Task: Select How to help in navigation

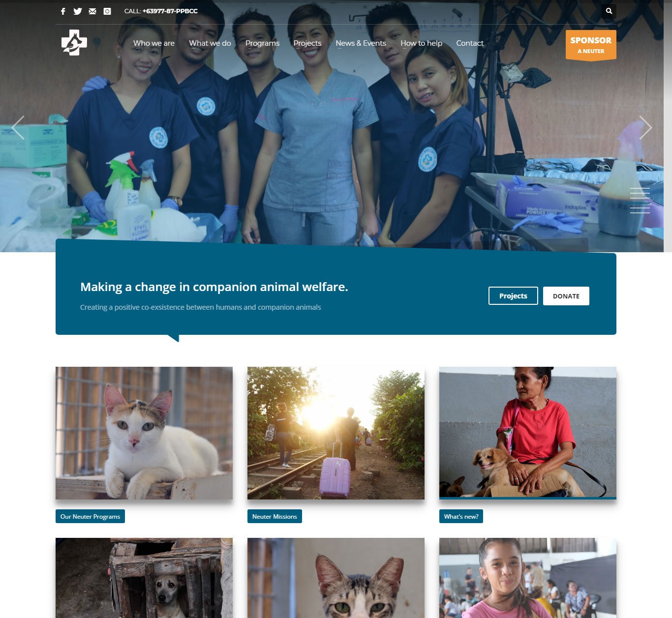Action: point(422,43)
